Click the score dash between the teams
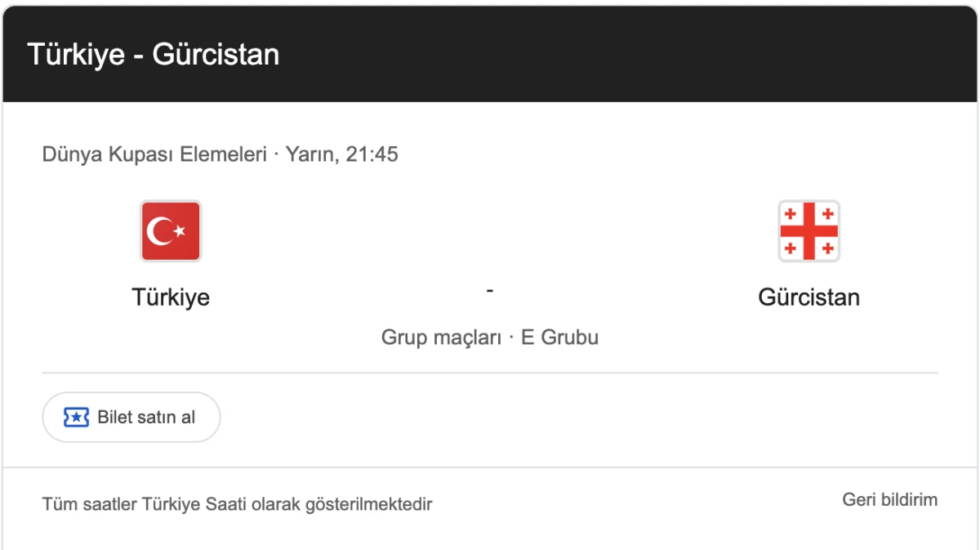The height and width of the screenshot is (550, 980). tap(489, 290)
